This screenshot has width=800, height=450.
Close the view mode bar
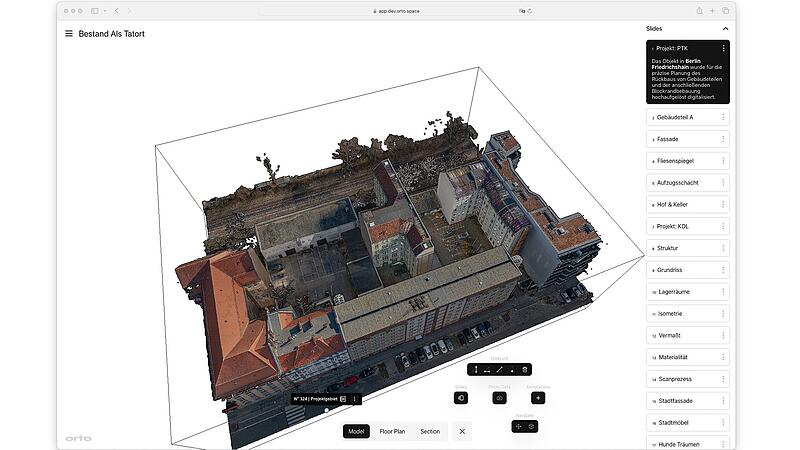point(461,432)
